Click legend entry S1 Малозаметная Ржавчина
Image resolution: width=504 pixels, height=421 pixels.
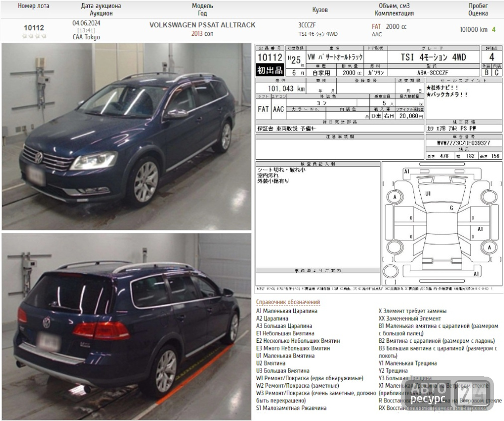(291, 408)
